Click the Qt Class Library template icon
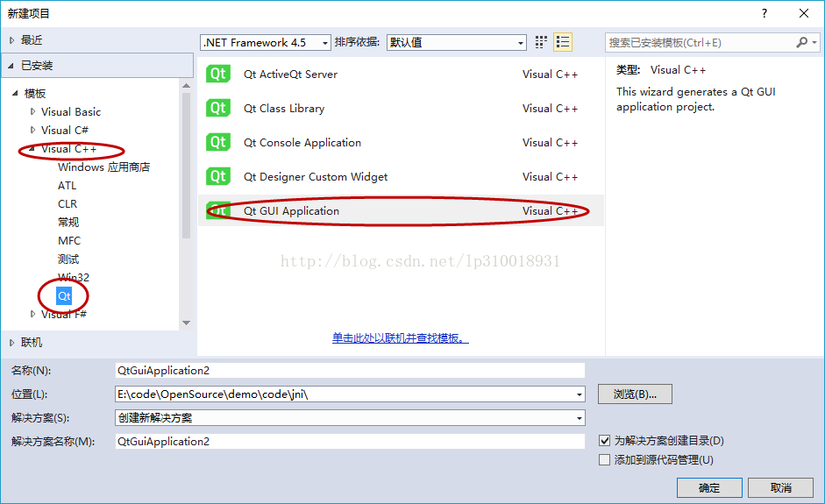 pos(218,109)
